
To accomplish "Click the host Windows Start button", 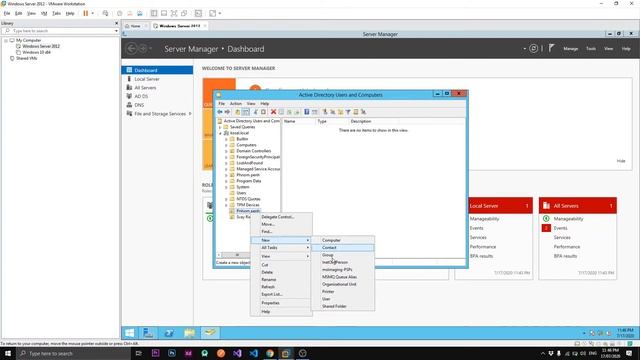I will tap(8, 353).
